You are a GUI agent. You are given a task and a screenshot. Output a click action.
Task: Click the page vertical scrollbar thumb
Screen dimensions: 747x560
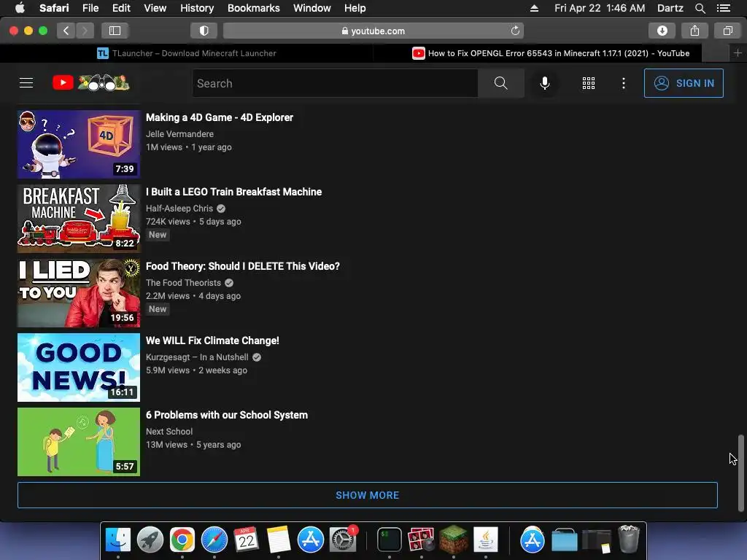point(741,472)
